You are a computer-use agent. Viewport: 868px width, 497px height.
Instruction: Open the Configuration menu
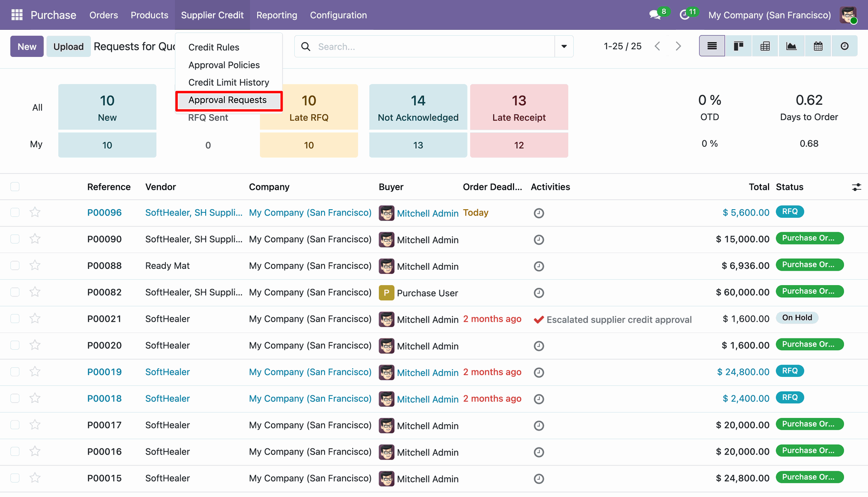[x=338, y=15]
